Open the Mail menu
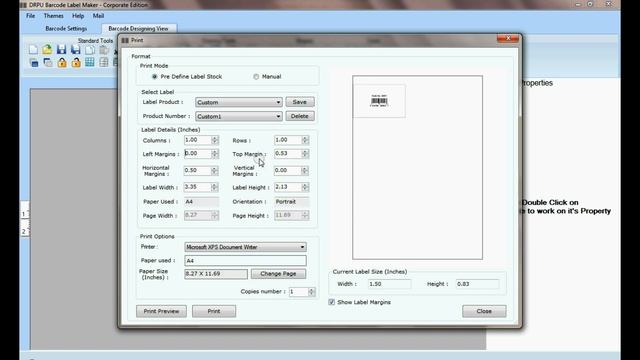Screen dimensions: 640x360 98,16
